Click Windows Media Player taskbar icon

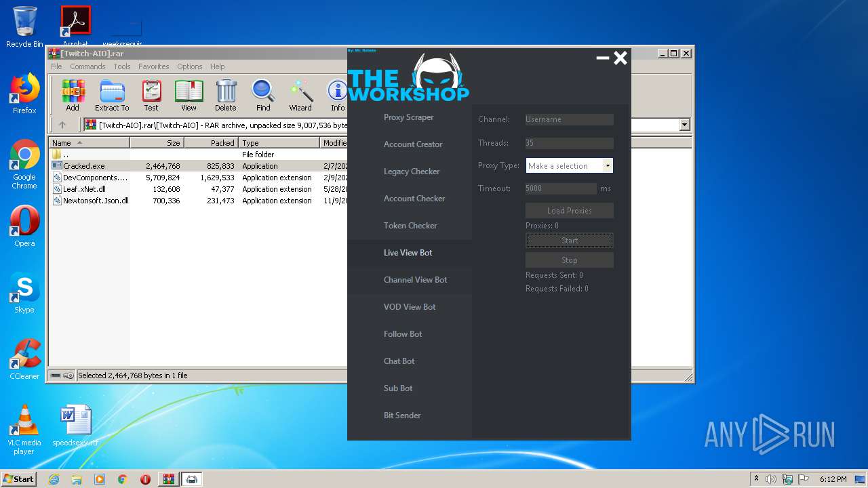tap(100, 479)
